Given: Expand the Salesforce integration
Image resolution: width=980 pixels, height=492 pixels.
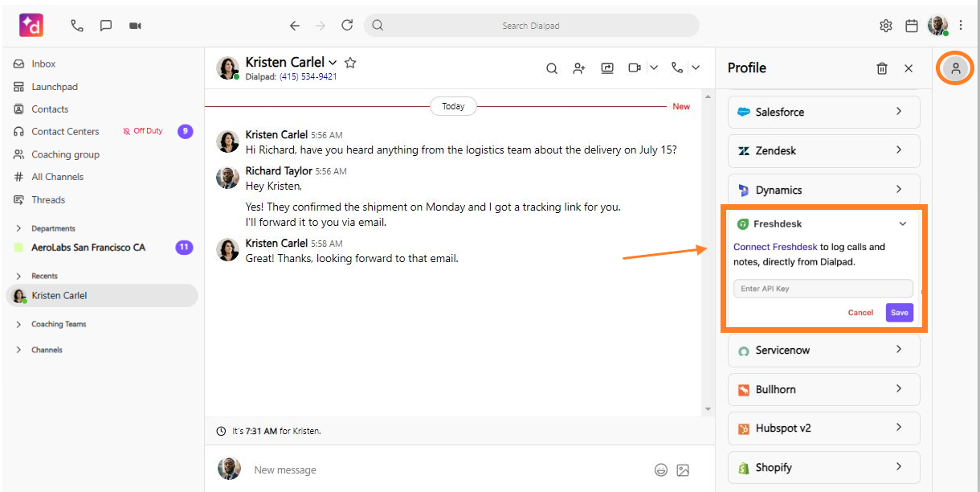Looking at the screenshot, I should point(824,112).
